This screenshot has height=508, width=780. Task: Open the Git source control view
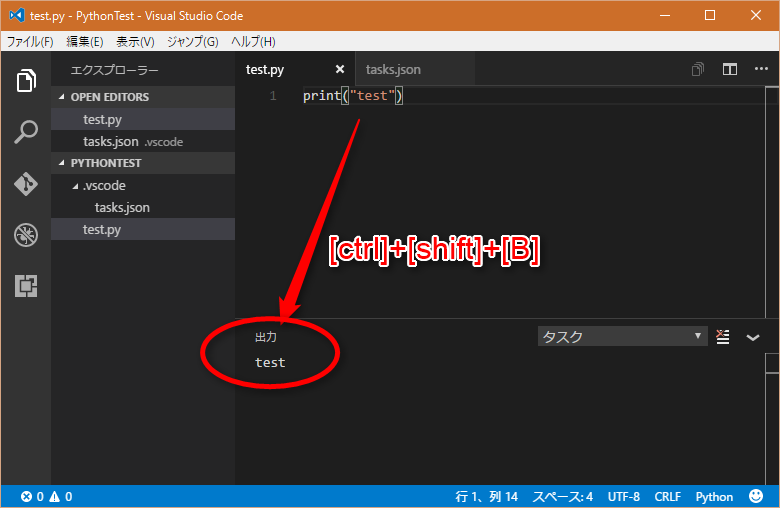pos(26,184)
